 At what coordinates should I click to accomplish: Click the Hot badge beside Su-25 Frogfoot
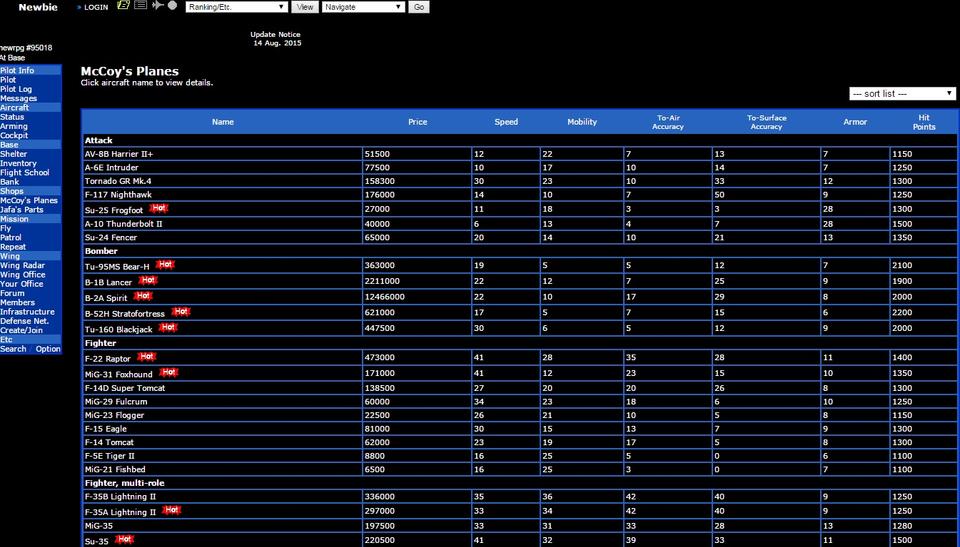coord(158,209)
